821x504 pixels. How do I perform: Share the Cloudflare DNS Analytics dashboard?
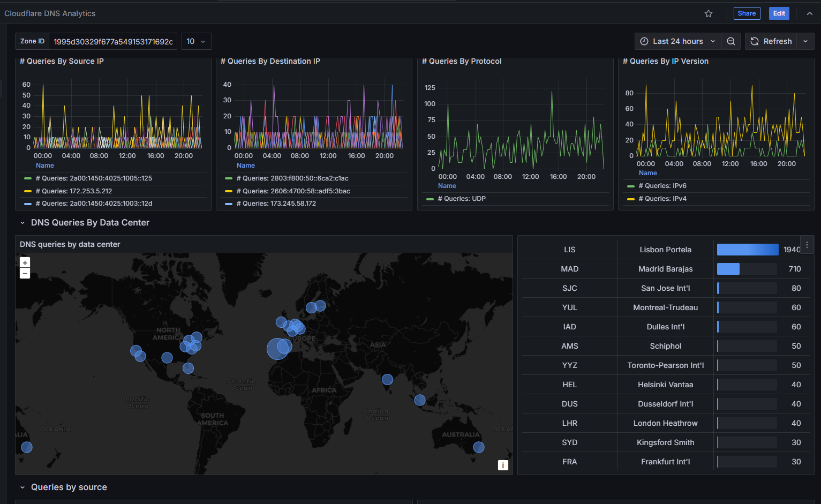[747, 13]
